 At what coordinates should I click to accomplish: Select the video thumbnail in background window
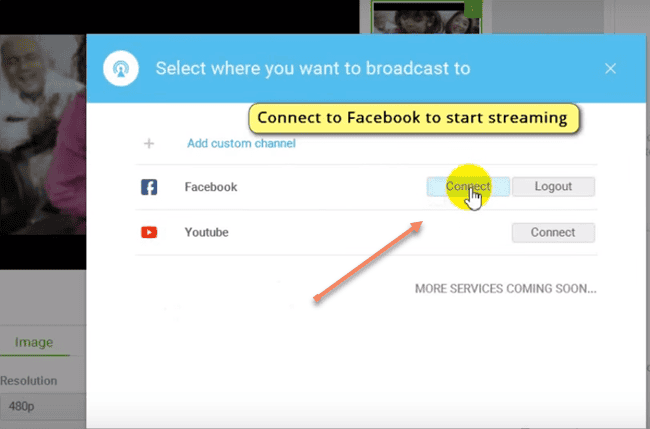pyautogui.click(x=426, y=17)
